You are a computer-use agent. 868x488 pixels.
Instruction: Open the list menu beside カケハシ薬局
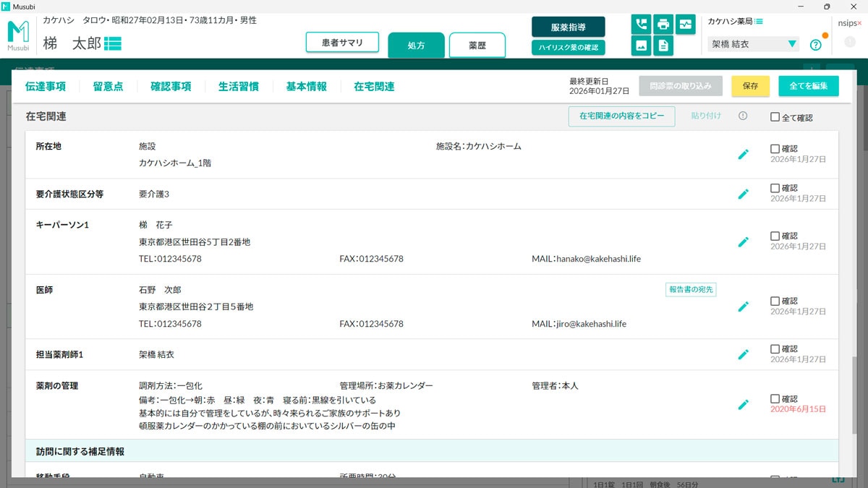pos(759,21)
